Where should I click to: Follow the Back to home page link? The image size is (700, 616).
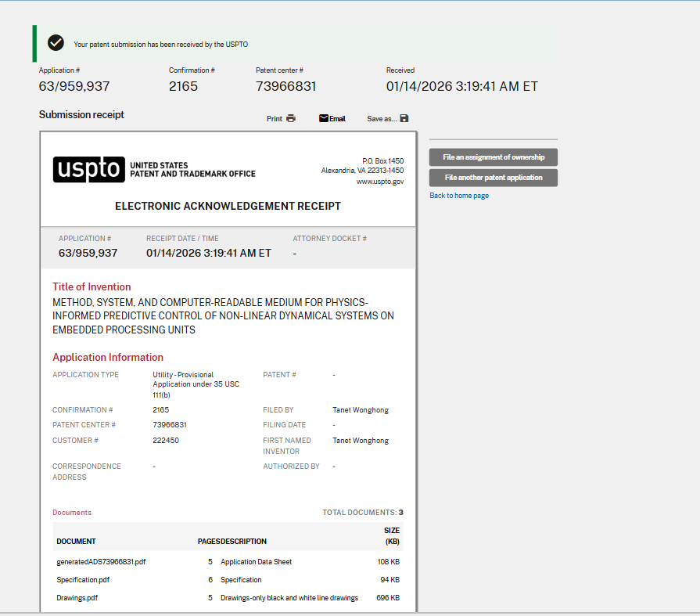click(x=458, y=193)
